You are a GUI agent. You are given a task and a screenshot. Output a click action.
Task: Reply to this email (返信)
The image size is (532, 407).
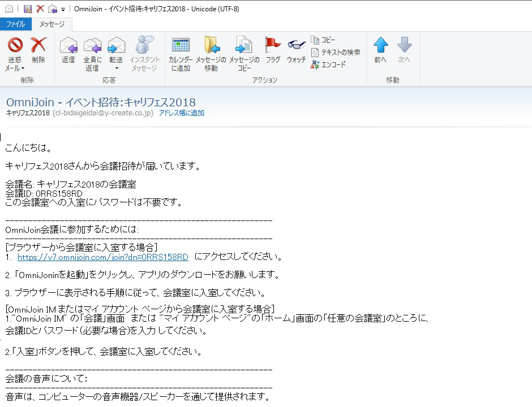68,46
